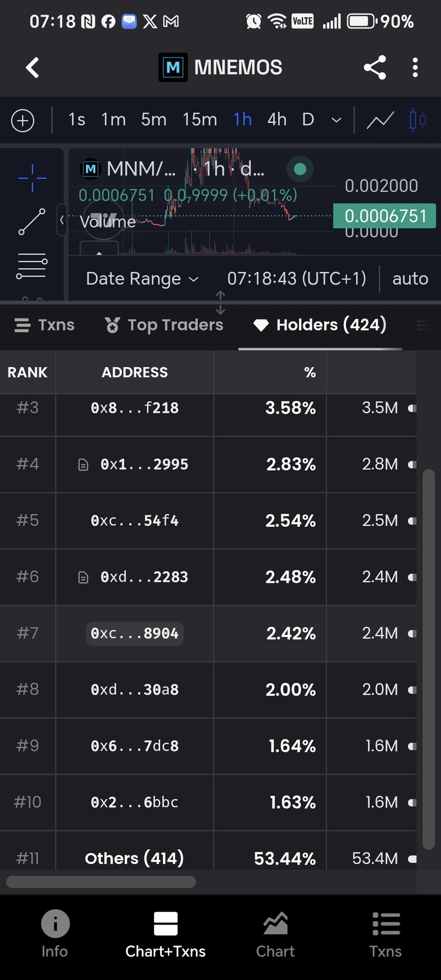Select the 15m timeframe
Image resolution: width=441 pixels, height=980 pixels.
tap(200, 120)
